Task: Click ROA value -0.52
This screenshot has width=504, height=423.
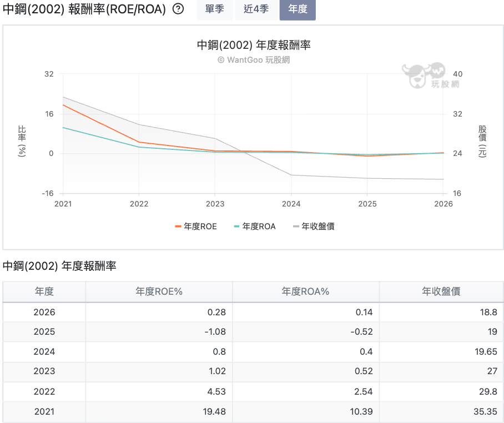Action: (x=361, y=332)
